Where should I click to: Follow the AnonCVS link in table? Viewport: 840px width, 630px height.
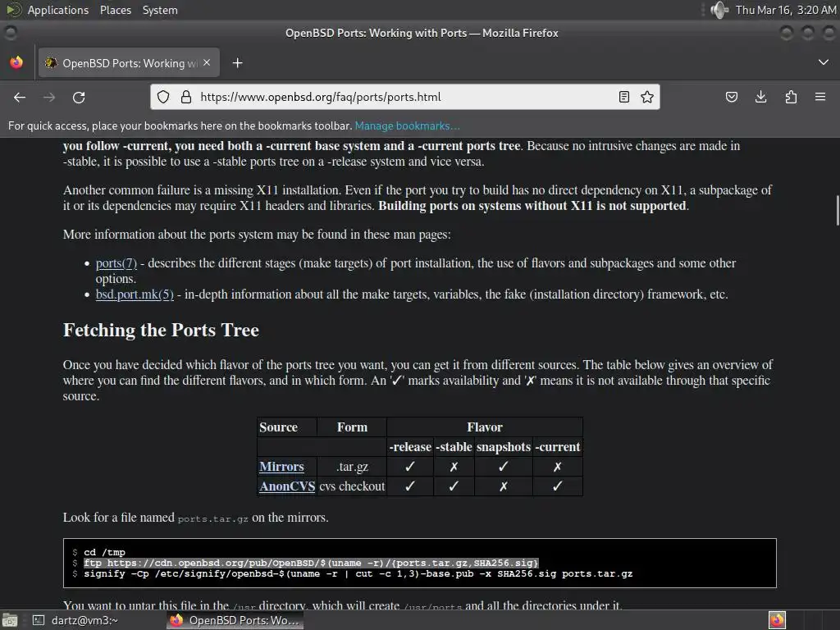(x=287, y=486)
